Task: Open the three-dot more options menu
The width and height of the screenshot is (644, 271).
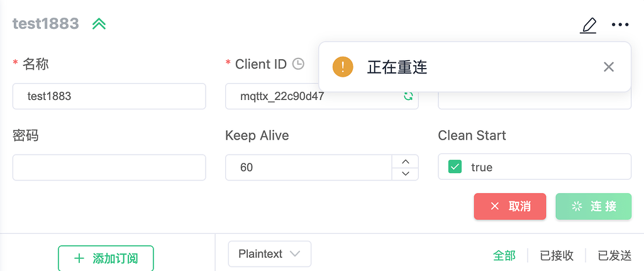Action: (620, 25)
